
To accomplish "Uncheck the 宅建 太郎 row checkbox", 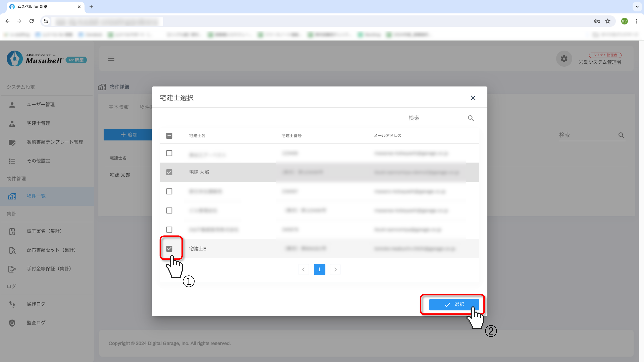I will click(x=169, y=172).
